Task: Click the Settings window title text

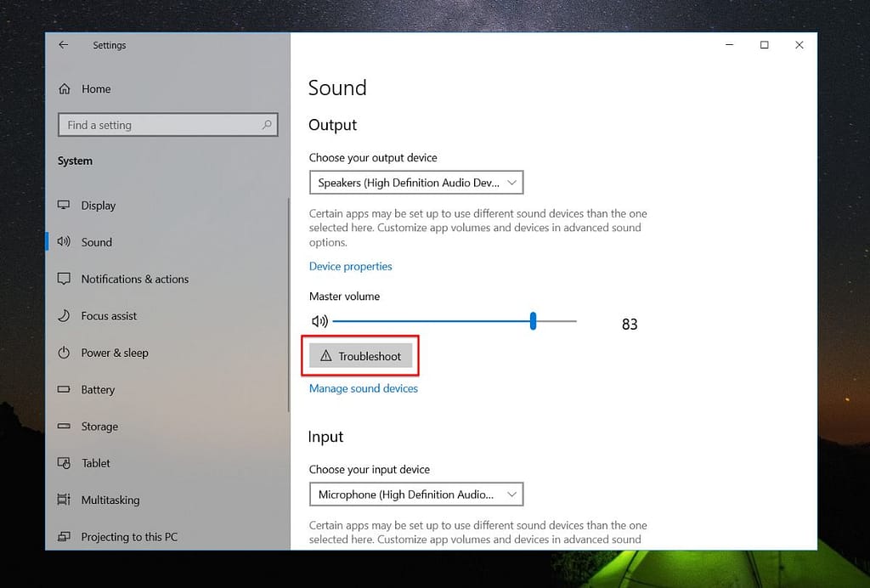Action: click(x=110, y=45)
